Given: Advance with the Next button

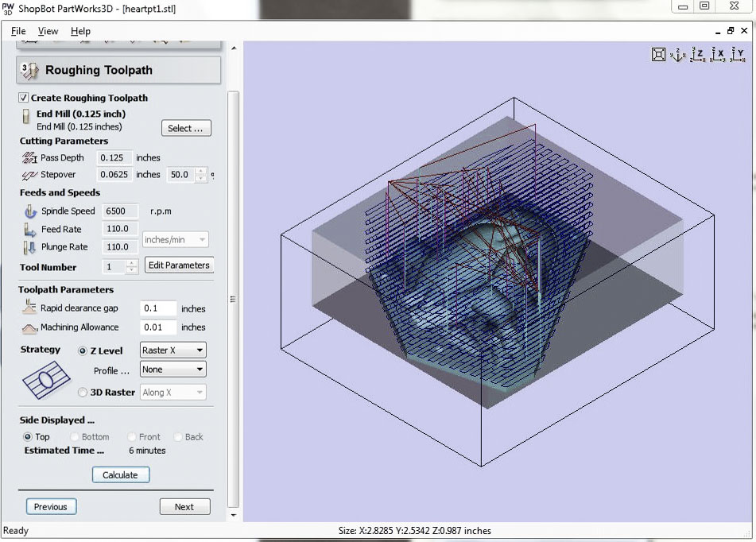Looking at the screenshot, I should point(184,507).
